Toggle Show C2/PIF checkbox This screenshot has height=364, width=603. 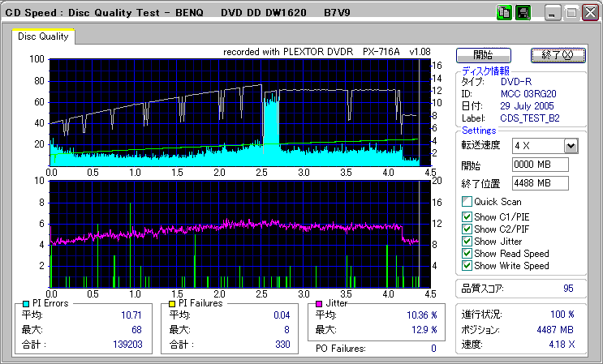click(x=467, y=229)
